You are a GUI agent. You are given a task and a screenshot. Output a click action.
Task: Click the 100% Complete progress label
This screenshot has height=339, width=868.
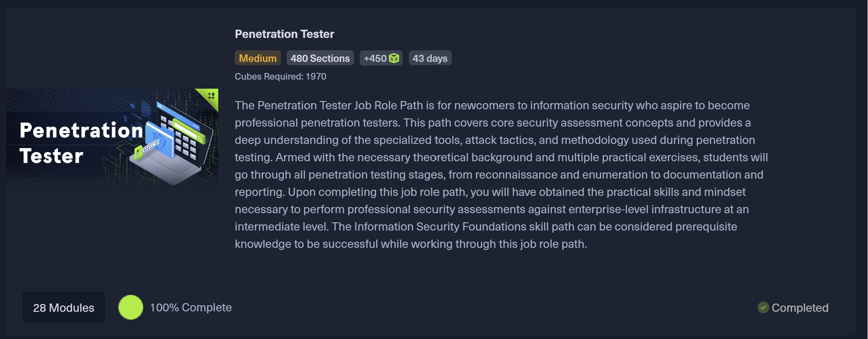point(191,308)
